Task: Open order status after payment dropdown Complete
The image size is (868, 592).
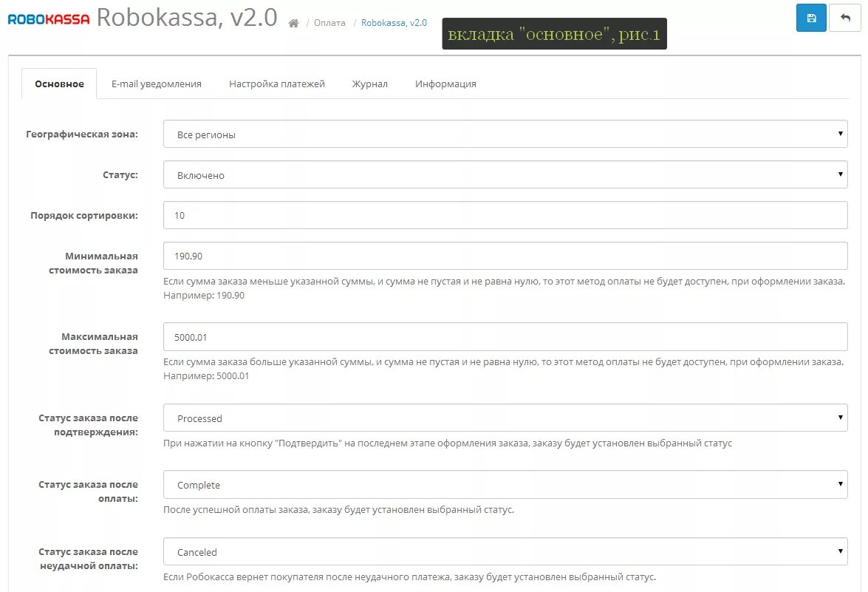Action: click(x=505, y=485)
